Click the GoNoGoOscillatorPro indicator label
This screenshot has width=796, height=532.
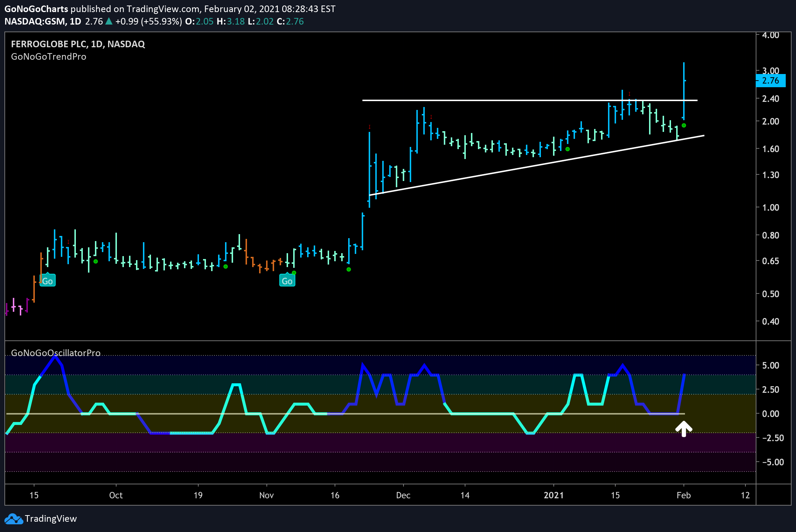(x=56, y=353)
